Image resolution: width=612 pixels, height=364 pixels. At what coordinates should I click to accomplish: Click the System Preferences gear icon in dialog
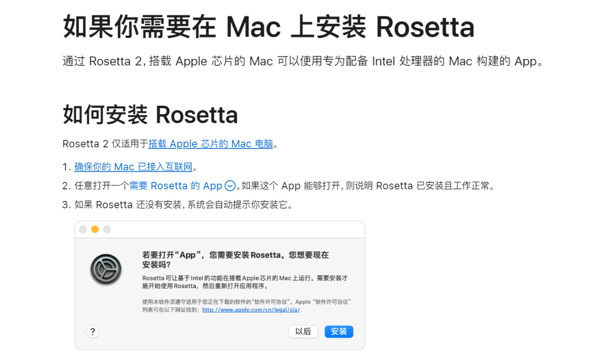click(x=106, y=269)
